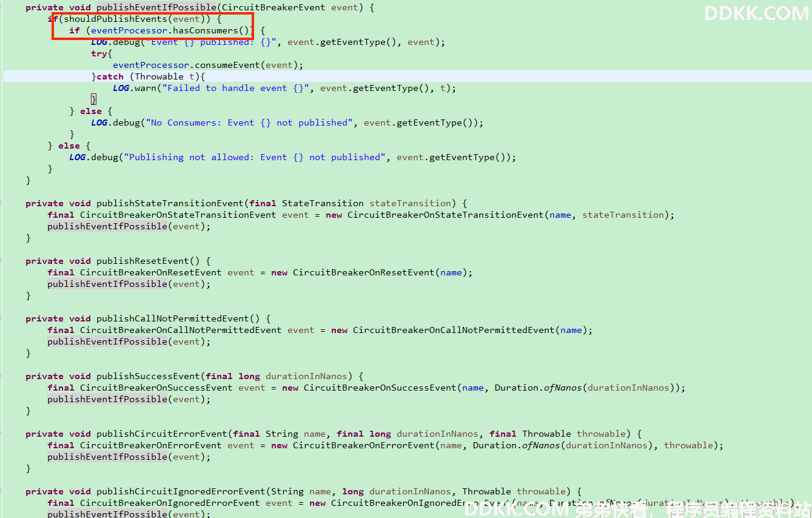Click hasConsumers method call

pos(206,30)
